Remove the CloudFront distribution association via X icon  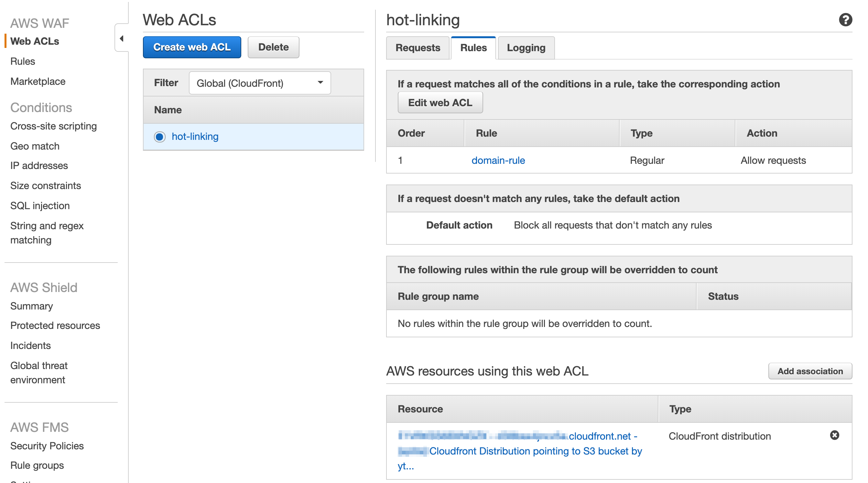coord(835,436)
